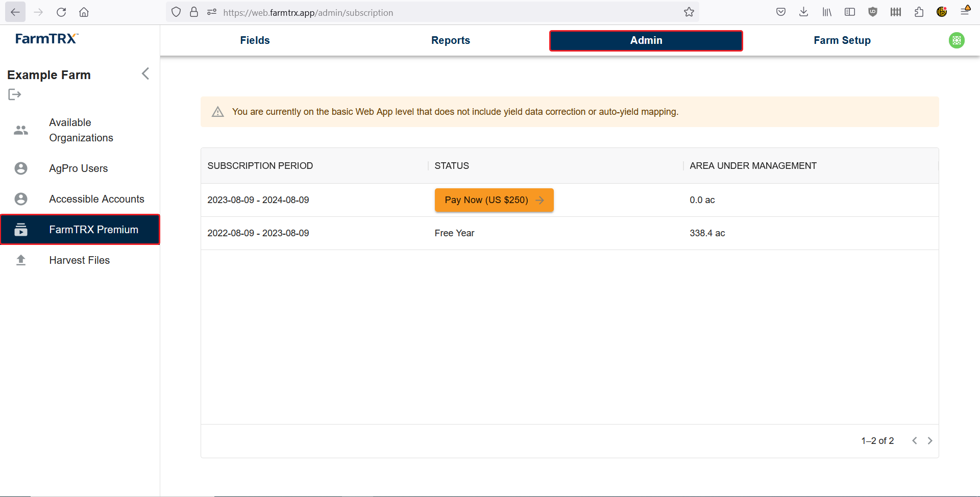Click the warning triangle in the banner
980x497 pixels.
218,112
